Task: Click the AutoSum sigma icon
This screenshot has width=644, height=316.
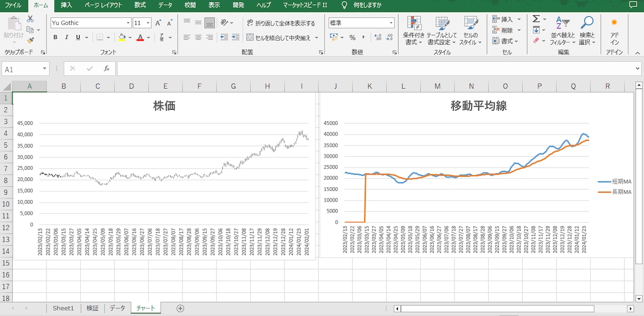Action: pos(536,19)
